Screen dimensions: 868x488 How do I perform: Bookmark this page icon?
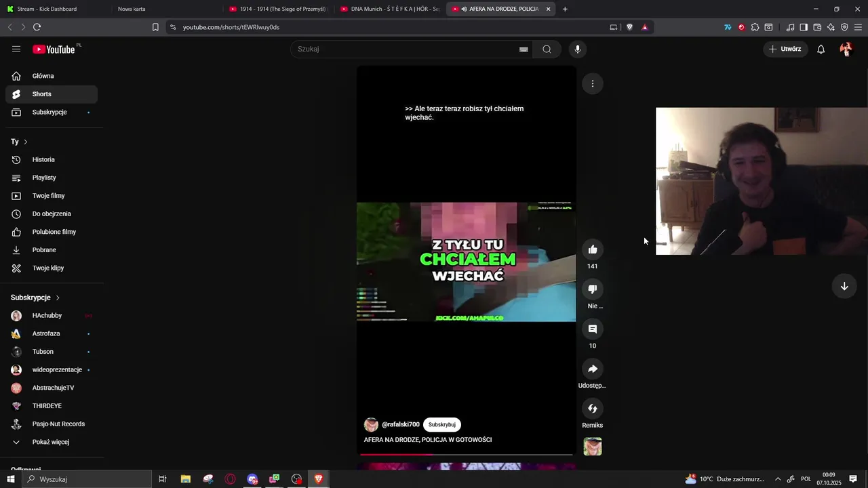[x=155, y=27]
